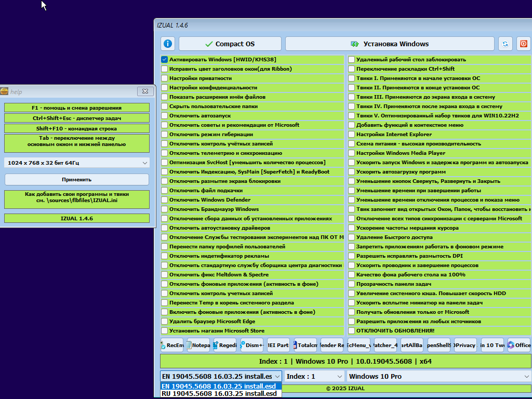Click the Установка Windows button
Viewport: 532px width, 399px height.
390,44
